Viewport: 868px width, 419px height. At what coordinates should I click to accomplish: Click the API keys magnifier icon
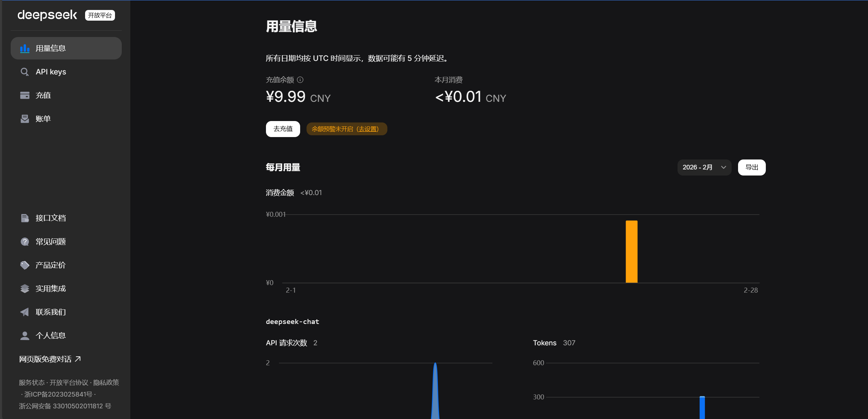[x=25, y=72]
